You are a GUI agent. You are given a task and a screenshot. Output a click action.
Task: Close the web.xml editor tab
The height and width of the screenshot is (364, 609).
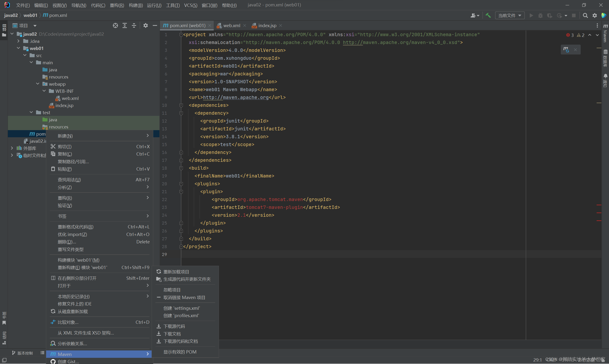tap(245, 25)
